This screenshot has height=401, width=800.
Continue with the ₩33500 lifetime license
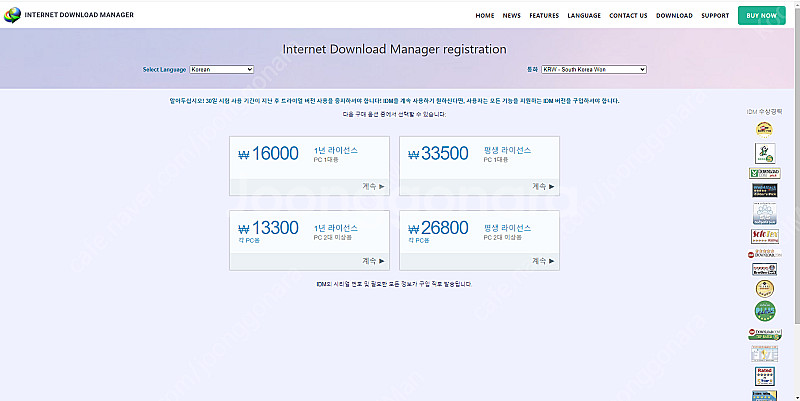tap(543, 186)
